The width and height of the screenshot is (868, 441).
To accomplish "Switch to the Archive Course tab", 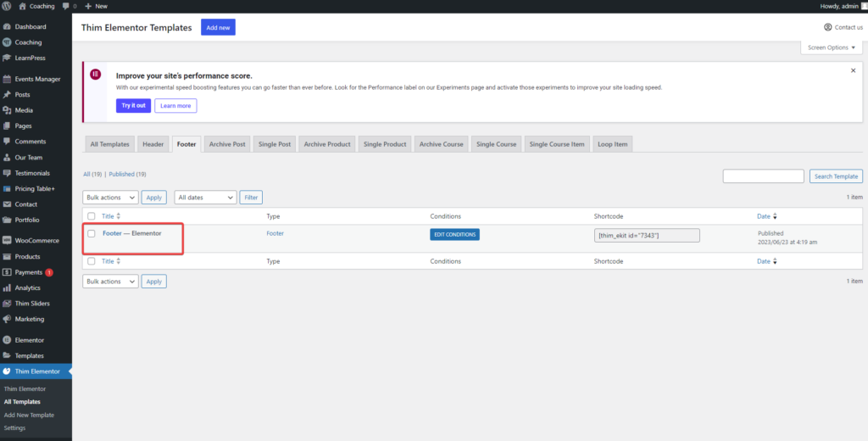I will 441,144.
